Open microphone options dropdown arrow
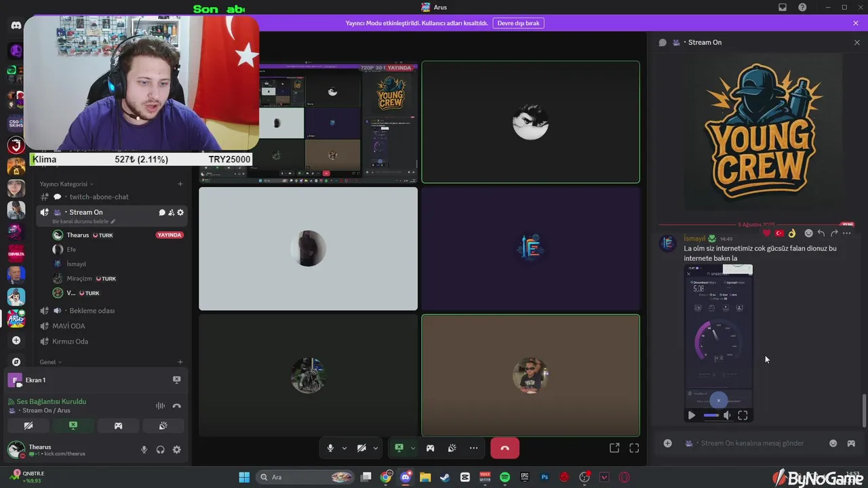Screen dimensions: 868x488 pos(344,448)
